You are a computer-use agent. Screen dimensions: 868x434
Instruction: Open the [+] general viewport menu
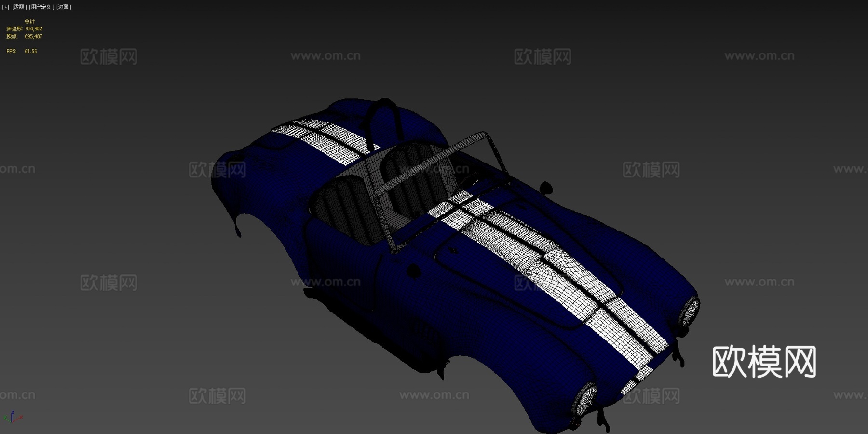6,7
